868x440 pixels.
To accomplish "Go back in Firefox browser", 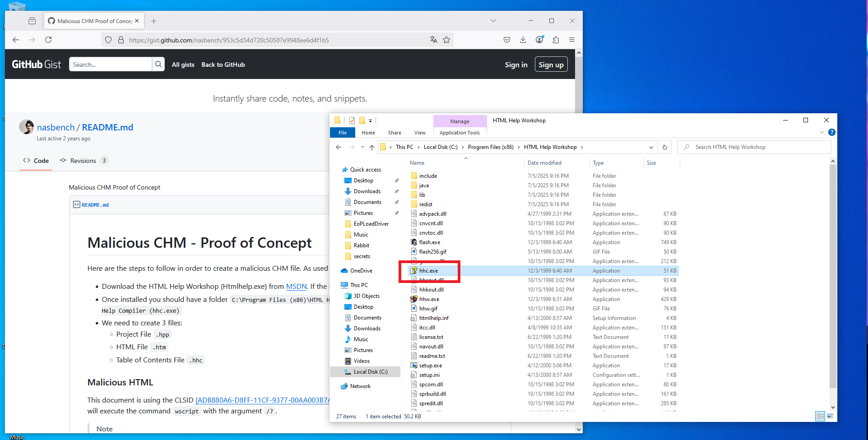I will (16, 40).
